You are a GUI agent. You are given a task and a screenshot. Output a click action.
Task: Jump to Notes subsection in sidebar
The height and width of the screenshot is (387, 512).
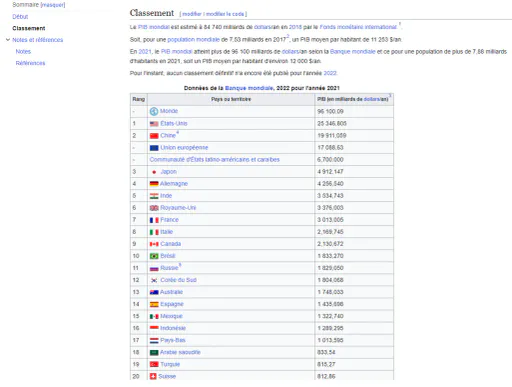[23, 51]
